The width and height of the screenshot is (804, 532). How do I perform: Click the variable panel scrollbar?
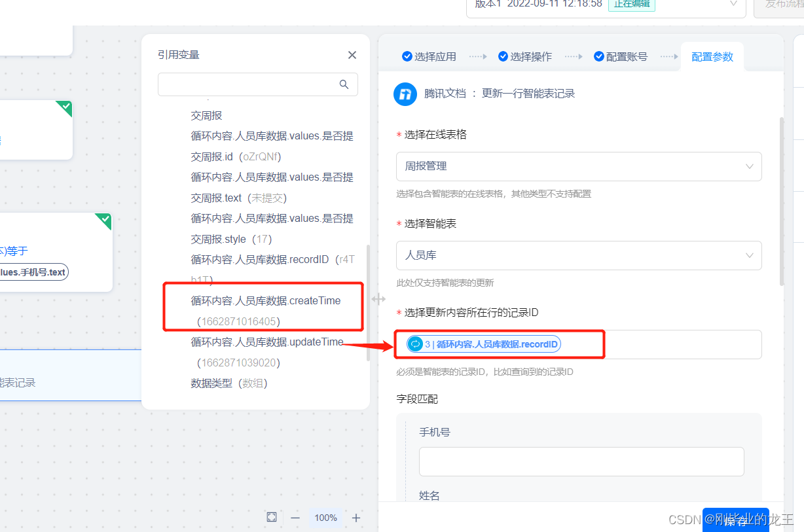(368, 302)
